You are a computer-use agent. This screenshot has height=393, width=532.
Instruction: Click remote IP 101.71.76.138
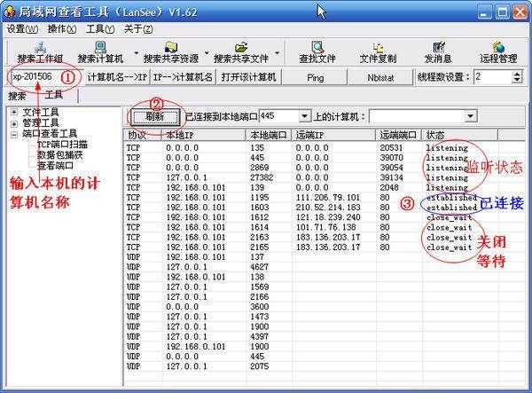(x=325, y=227)
